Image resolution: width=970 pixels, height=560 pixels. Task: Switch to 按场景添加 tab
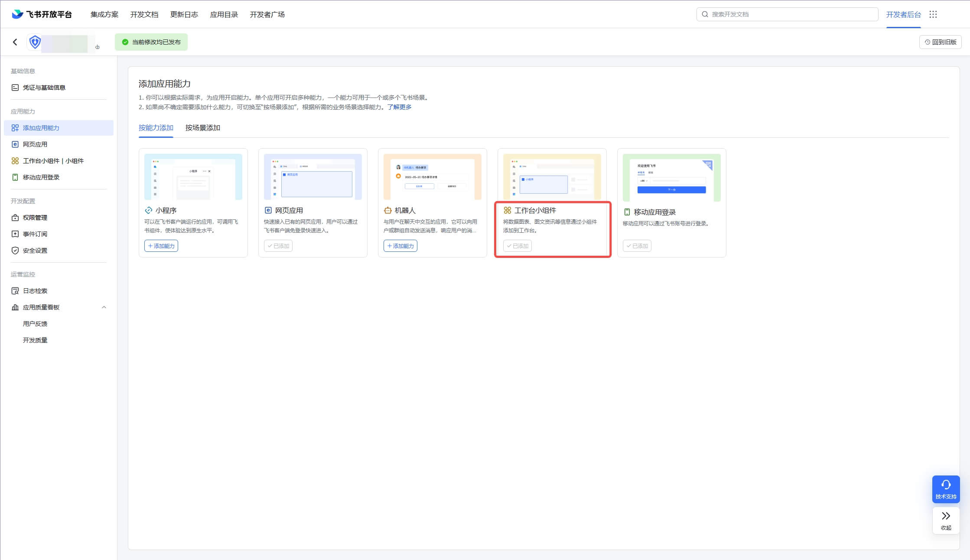(x=202, y=128)
